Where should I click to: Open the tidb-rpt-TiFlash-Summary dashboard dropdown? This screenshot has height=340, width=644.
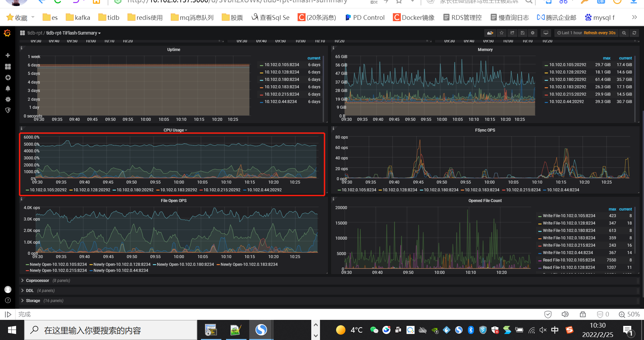[x=73, y=33]
